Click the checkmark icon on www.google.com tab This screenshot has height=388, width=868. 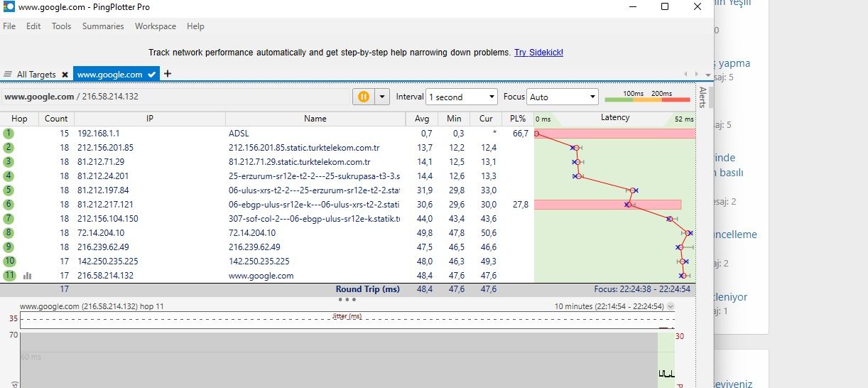[152, 74]
